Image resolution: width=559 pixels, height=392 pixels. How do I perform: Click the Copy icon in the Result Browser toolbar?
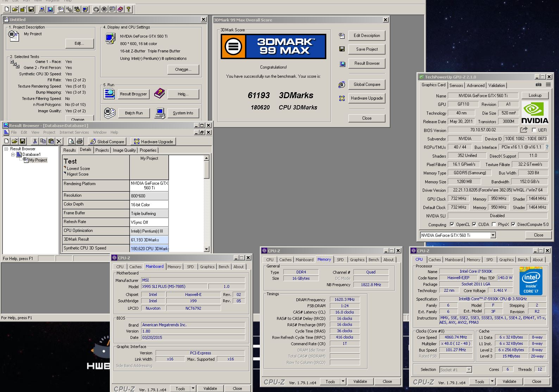43,141
